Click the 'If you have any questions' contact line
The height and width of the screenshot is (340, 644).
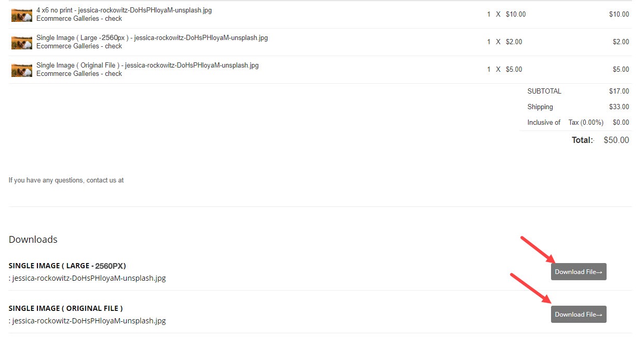(x=66, y=180)
